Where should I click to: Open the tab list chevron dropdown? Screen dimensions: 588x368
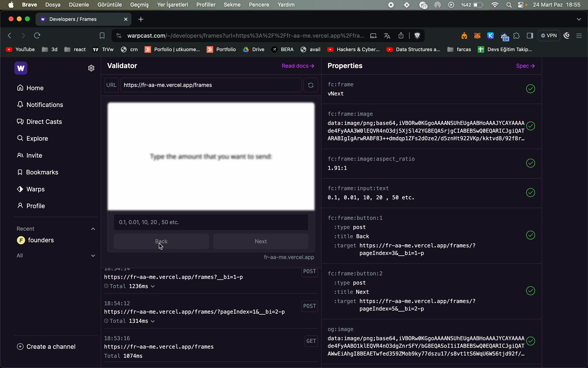579,19
